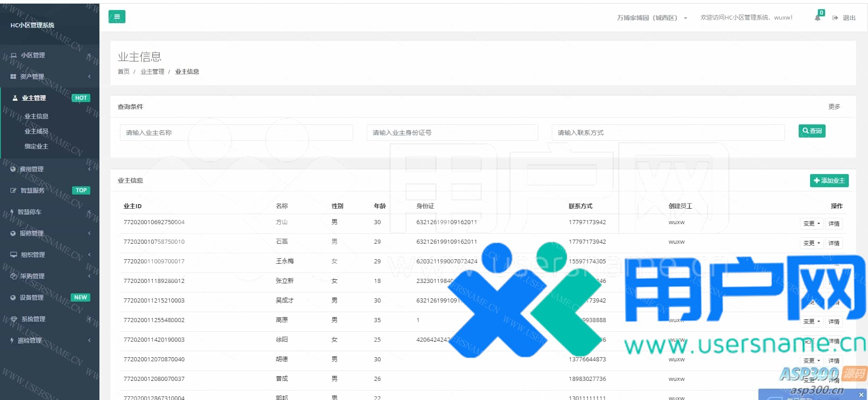
Task: Click the 小区管理 laptop icon in sidebar
Action: (14, 55)
